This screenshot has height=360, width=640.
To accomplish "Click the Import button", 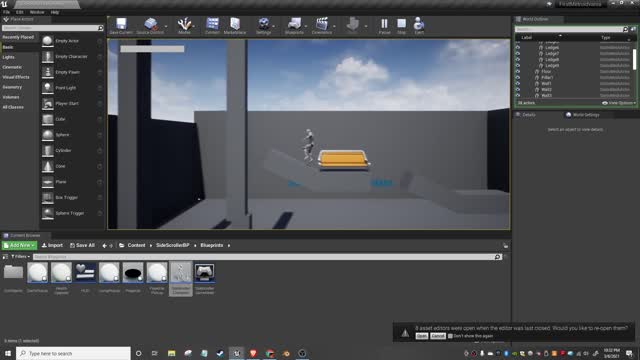I will 52,245.
